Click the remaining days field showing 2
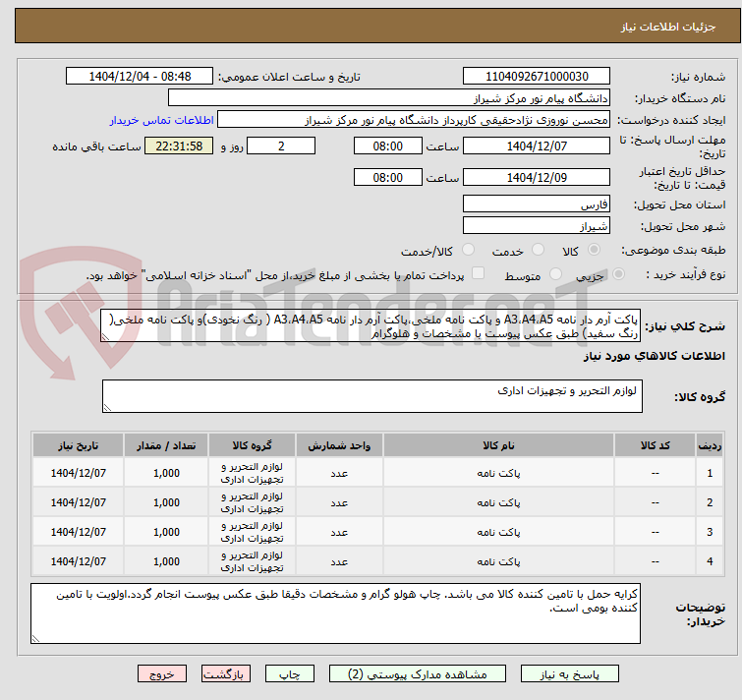Screen dimensions: 742x700 (281, 146)
